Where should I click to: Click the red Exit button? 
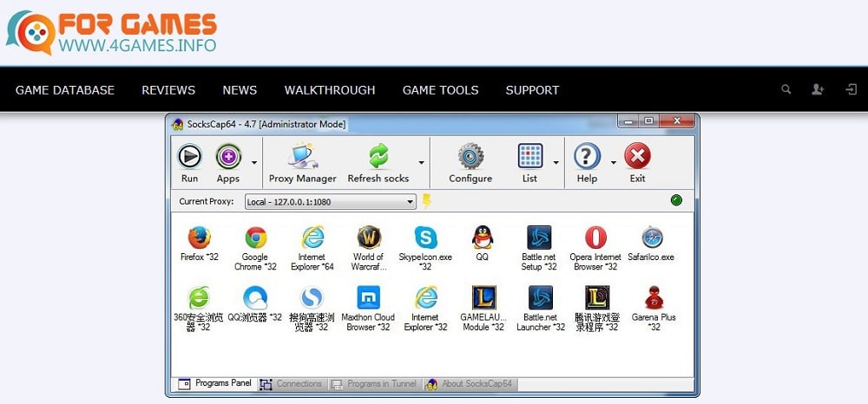638,163
